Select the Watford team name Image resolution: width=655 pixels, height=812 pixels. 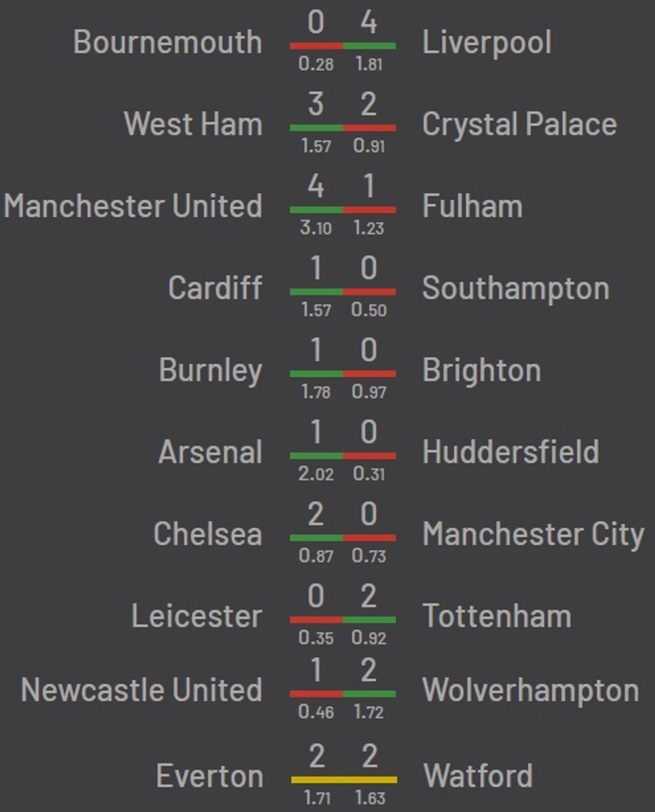click(x=478, y=776)
